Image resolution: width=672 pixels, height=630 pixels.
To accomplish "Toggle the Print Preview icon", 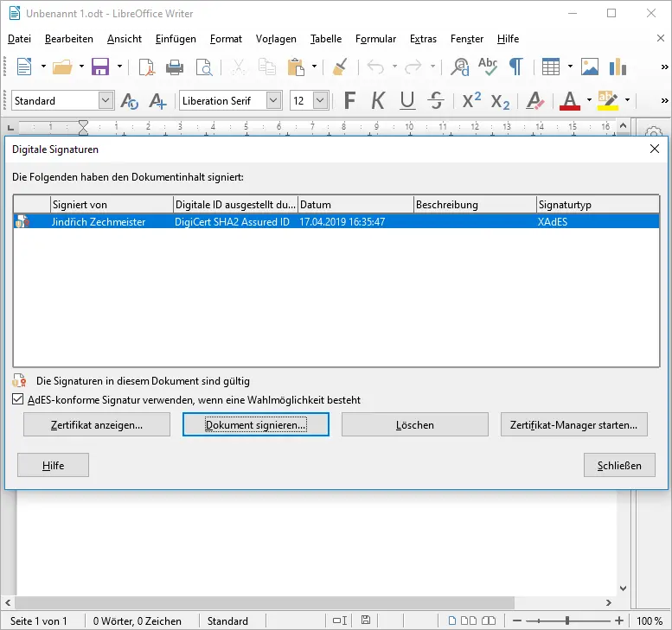I will [204, 67].
